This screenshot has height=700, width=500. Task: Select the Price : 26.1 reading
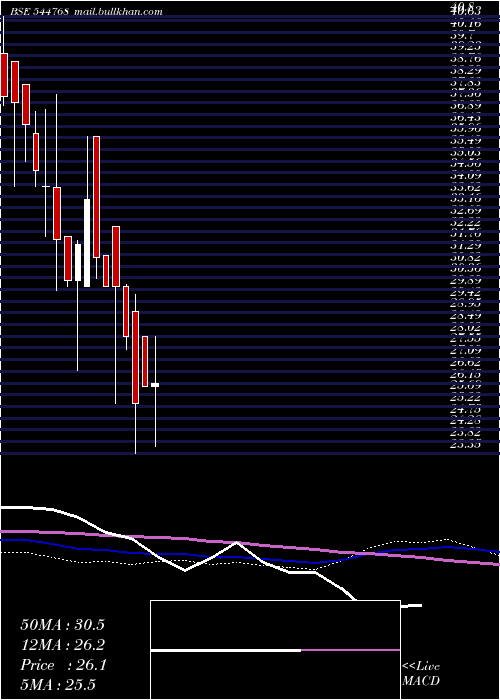[63, 665]
